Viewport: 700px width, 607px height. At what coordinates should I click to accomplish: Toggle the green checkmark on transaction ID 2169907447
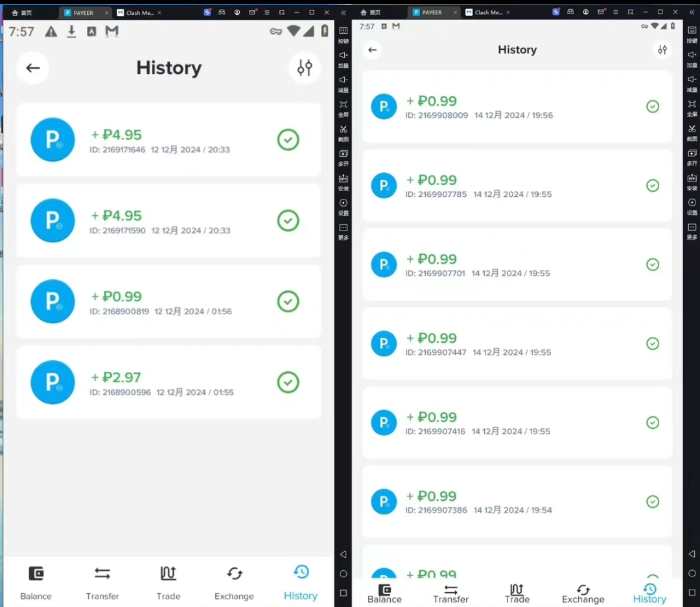click(x=653, y=343)
